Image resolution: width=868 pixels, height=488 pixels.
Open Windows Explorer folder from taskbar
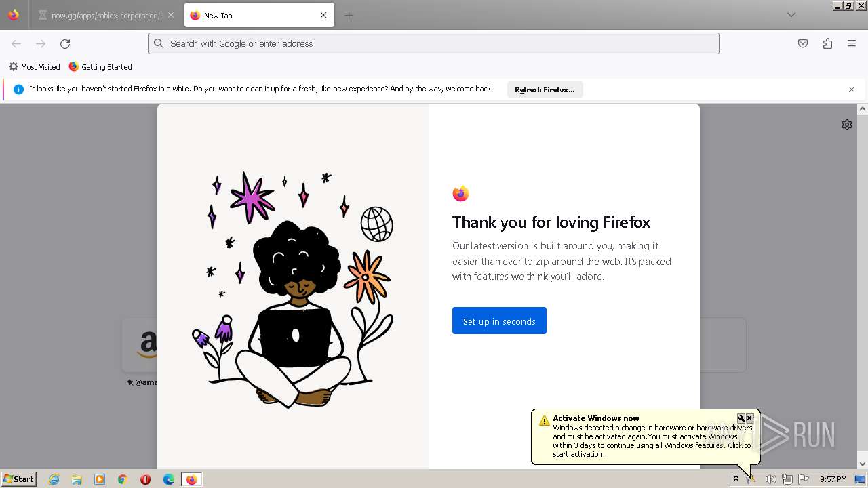(x=77, y=479)
